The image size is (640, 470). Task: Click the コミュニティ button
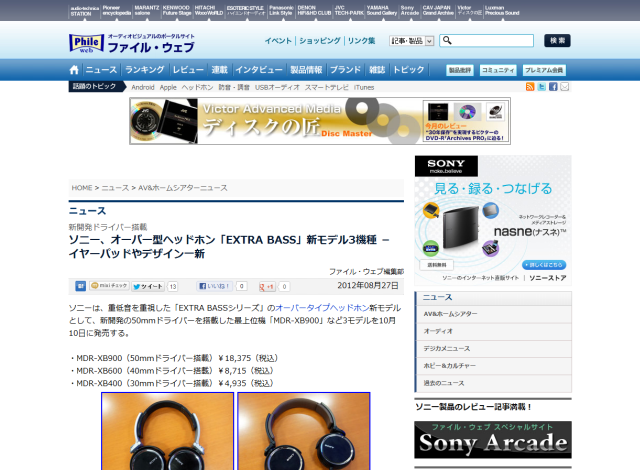pos(498,70)
